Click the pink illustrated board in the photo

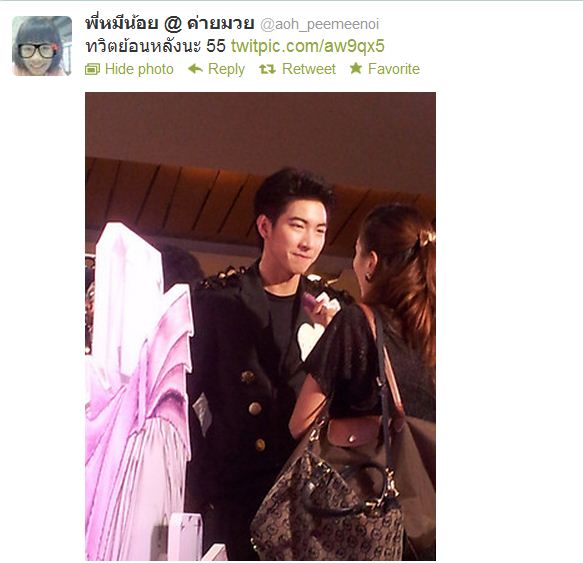[x=139, y=390]
